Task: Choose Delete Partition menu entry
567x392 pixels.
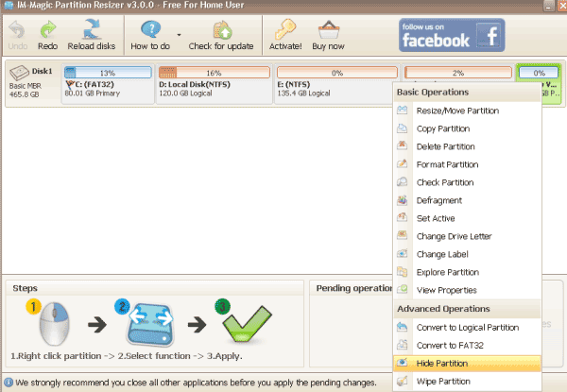Action: click(x=467, y=146)
